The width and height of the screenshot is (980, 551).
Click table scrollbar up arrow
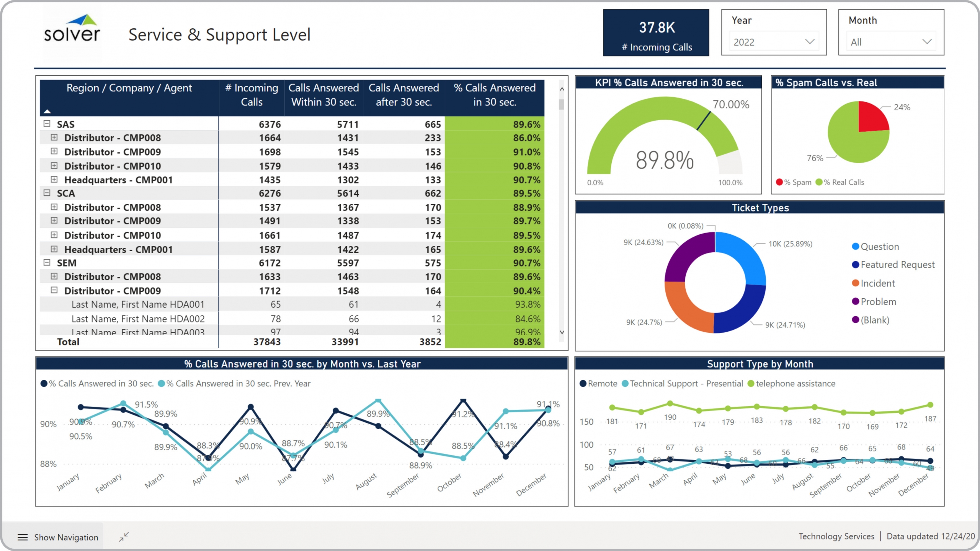[562, 89]
